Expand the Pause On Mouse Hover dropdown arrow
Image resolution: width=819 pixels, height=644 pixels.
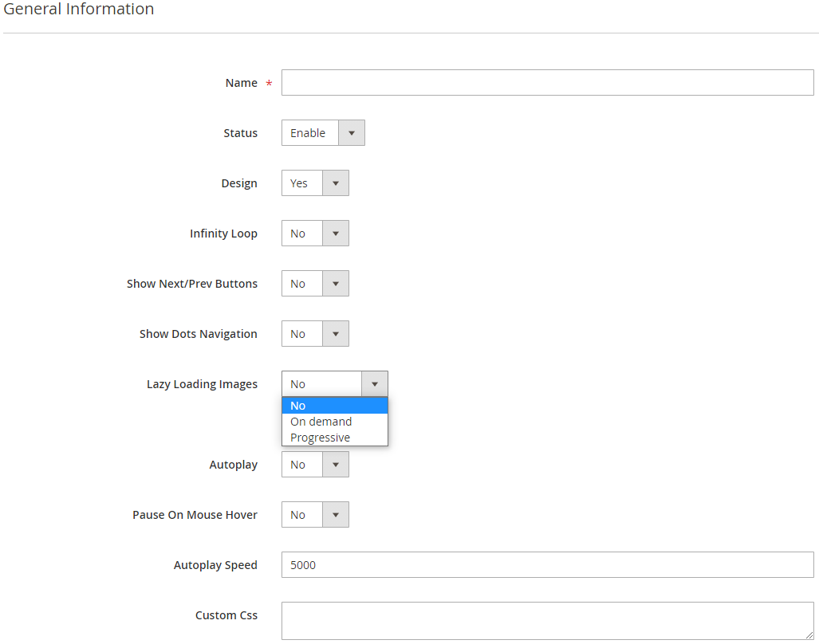click(x=336, y=515)
